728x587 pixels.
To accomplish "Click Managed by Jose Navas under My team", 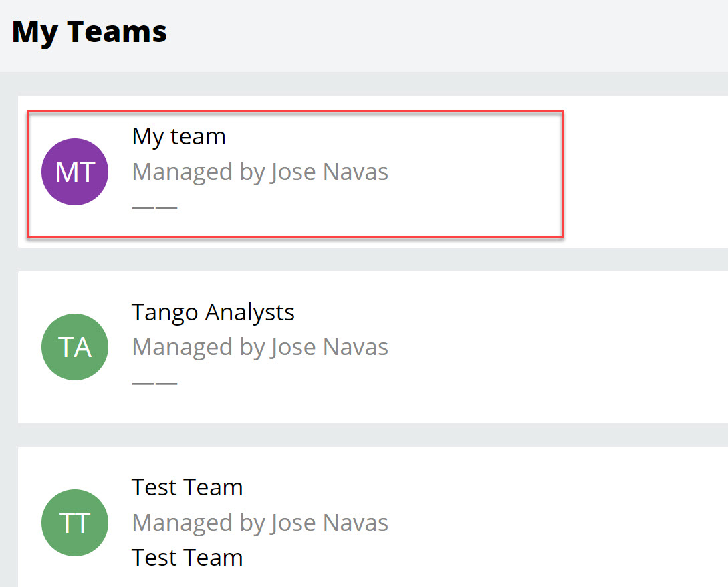I will [x=260, y=172].
